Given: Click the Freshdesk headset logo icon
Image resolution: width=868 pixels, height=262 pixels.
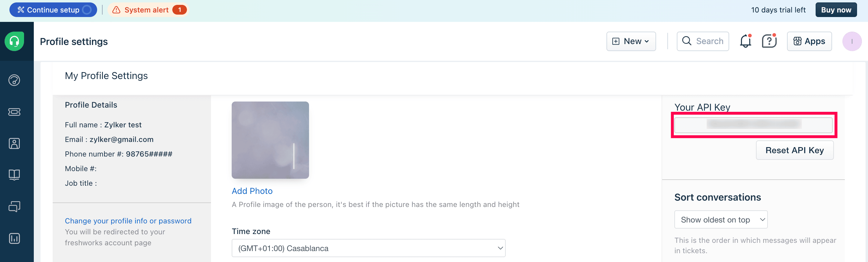Looking at the screenshot, I should pos(15,41).
